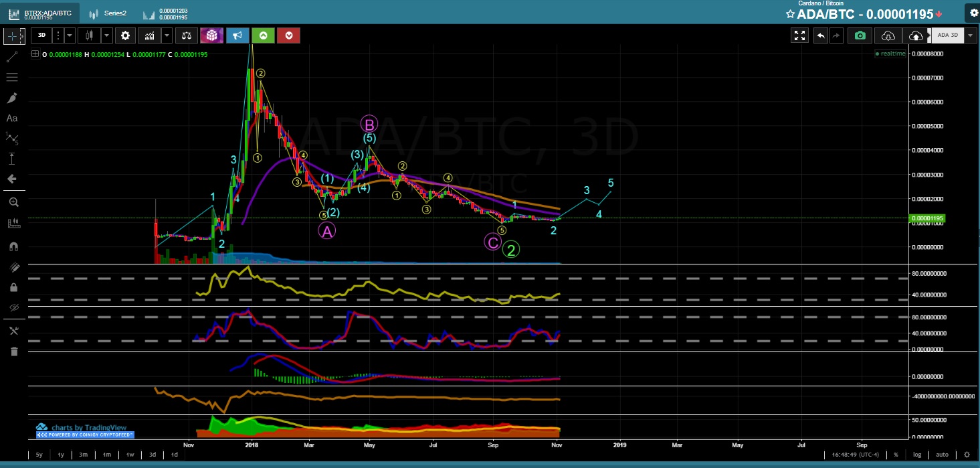Viewport: 980px width, 468px height.
Task: Take a chart snapshot with camera icon
Action: (860, 35)
